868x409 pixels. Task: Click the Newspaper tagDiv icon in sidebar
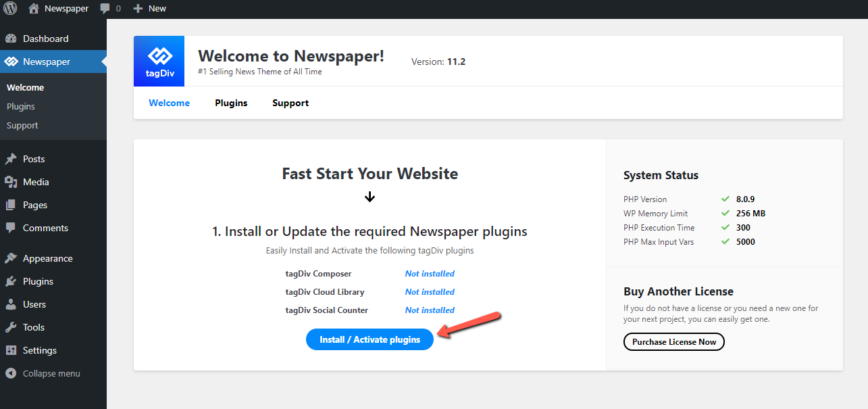pyautogui.click(x=11, y=62)
